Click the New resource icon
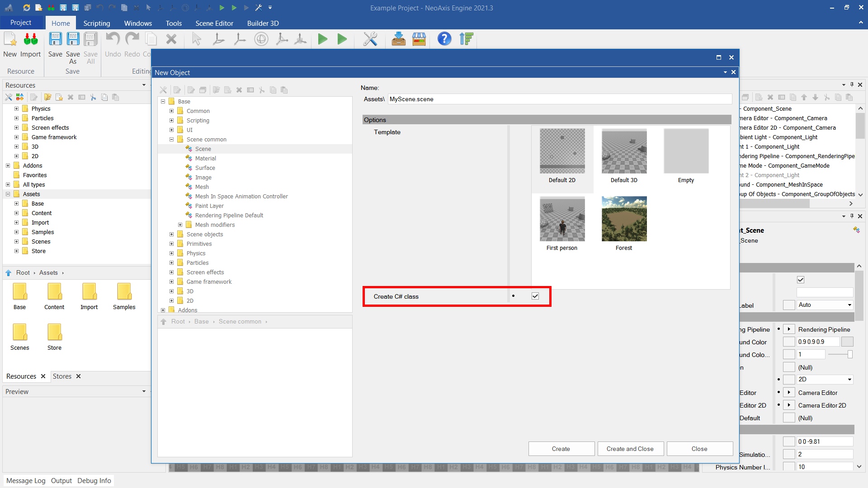 (x=10, y=40)
